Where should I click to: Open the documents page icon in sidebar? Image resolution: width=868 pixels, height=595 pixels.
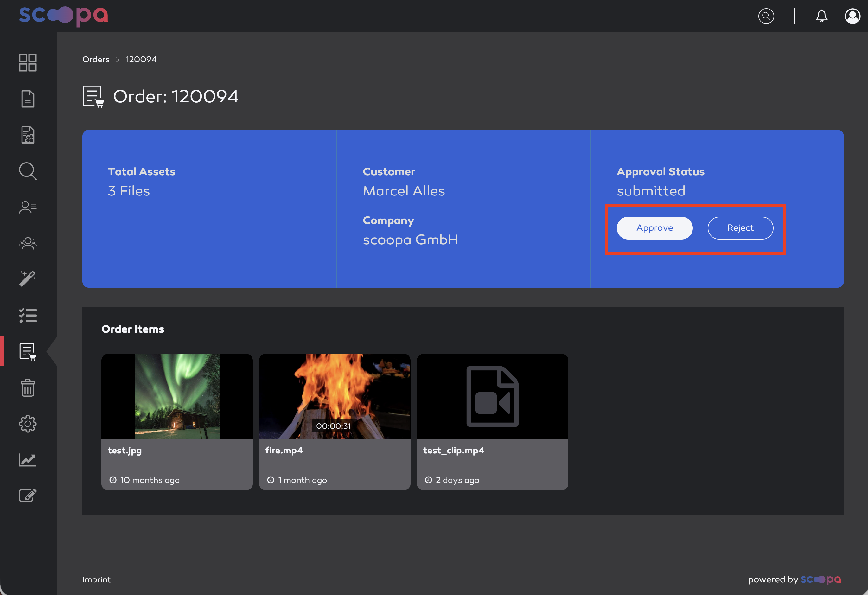tap(28, 99)
